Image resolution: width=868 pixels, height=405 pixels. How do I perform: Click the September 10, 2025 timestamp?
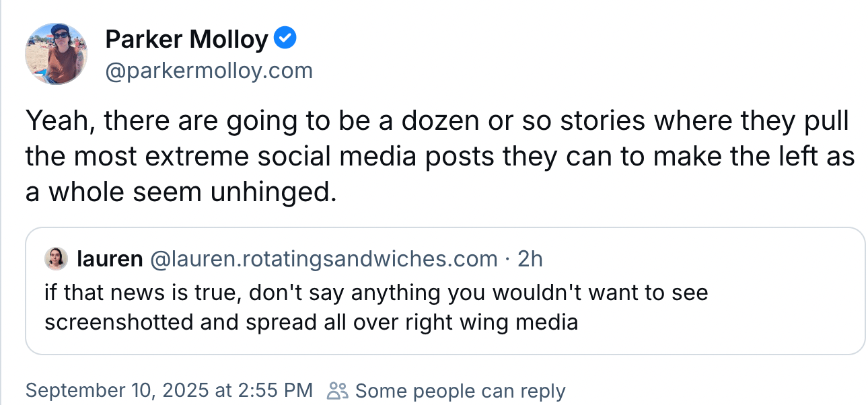pyautogui.click(x=169, y=390)
